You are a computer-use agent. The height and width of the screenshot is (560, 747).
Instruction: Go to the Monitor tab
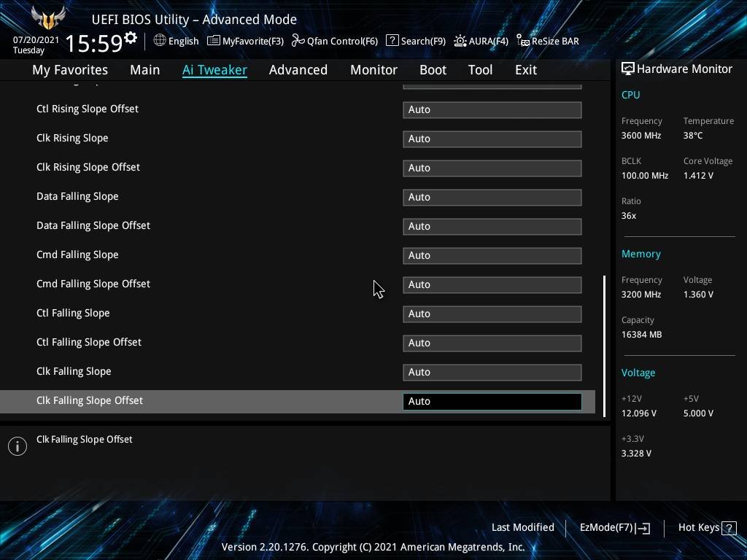373,70
